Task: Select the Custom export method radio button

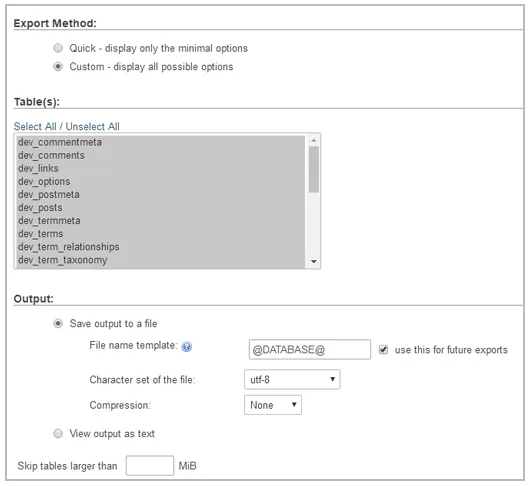Action: [58, 67]
